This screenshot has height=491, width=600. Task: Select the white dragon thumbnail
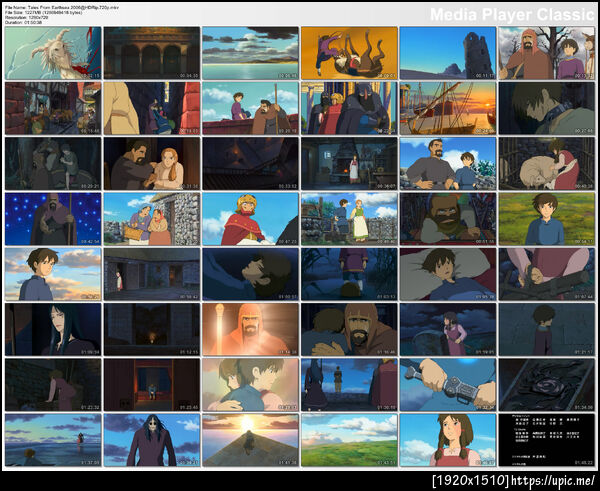[x=53, y=53]
